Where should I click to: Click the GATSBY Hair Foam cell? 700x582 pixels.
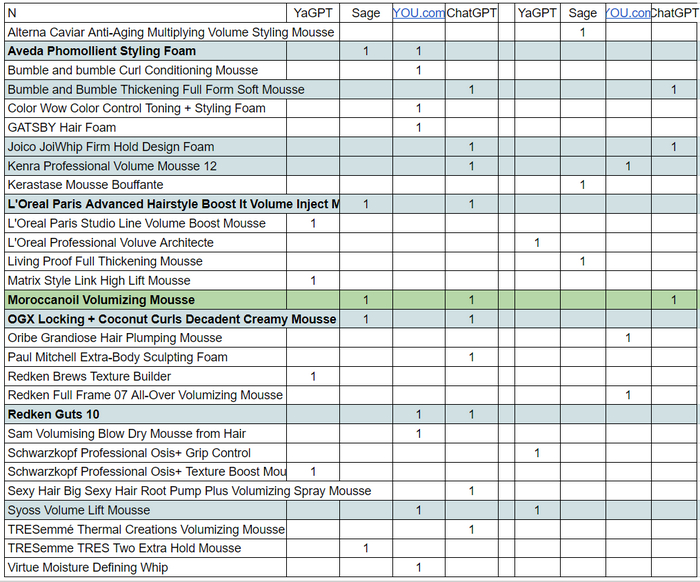click(146, 128)
